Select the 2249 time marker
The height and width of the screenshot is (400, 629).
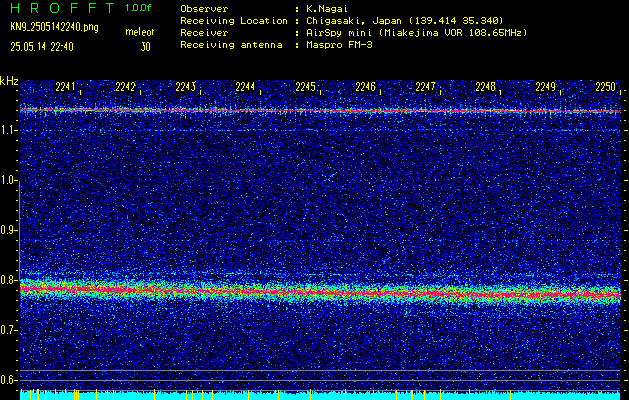(x=546, y=87)
